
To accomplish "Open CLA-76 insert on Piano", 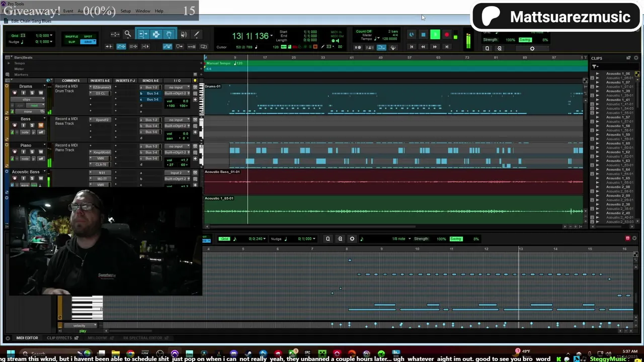I will coord(101,164).
